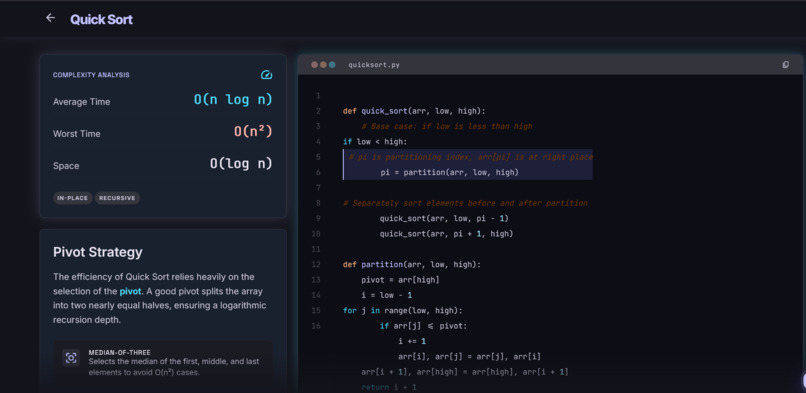Image resolution: width=806 pixels, height=393 pixels.
Task: Click the Space label
Action: pos(66,166)
